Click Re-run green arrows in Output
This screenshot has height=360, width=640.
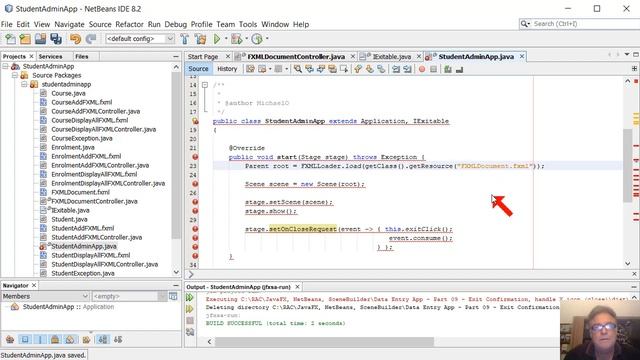pos(190,298)
